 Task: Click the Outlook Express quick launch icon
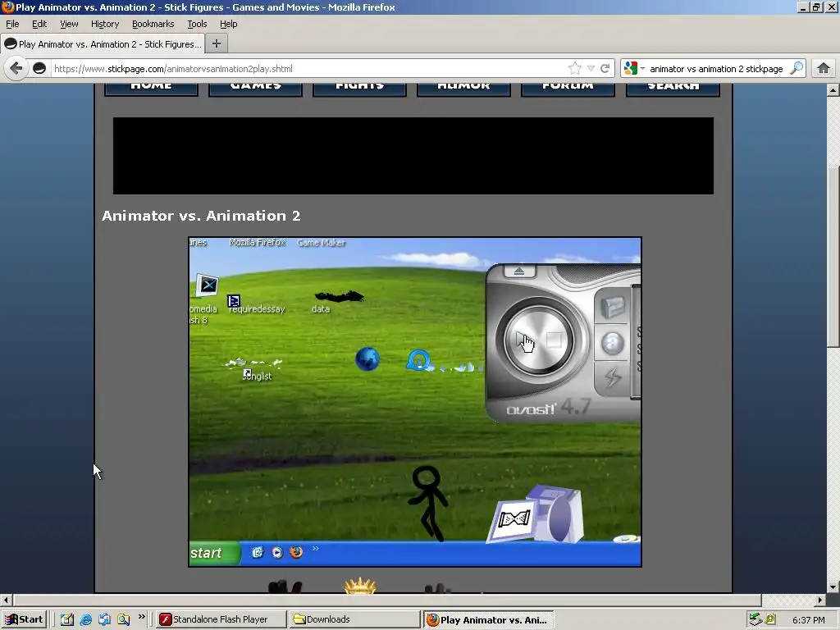[x=104, y=619]
